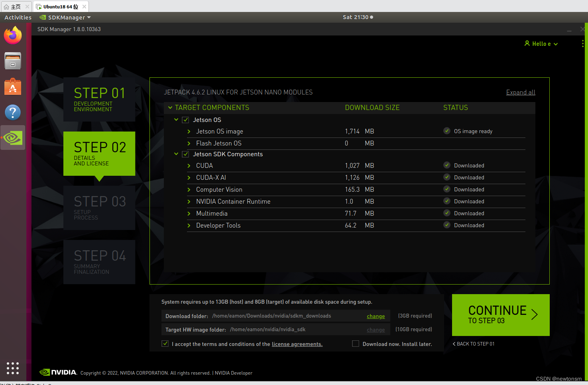Expand the Flash Jetson OS row
Screen dimensions: 588x385
click(x=189, y=143)
